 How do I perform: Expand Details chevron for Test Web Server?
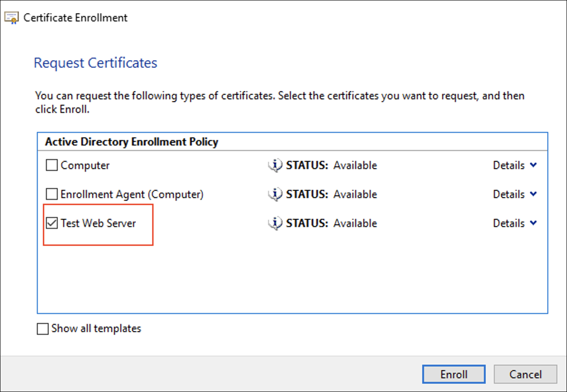pyautogui.click(x=533, y=223)
